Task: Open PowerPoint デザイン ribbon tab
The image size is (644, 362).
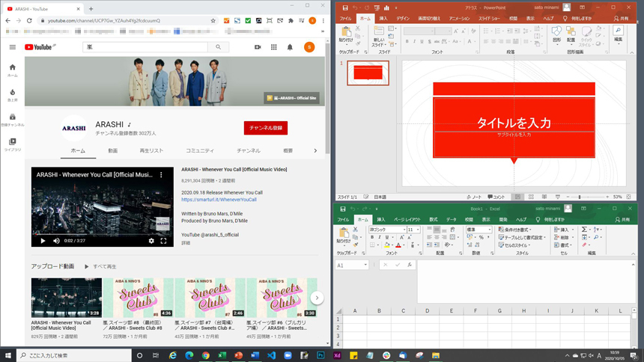Action: pyautogui.click(x=403, y=19)
